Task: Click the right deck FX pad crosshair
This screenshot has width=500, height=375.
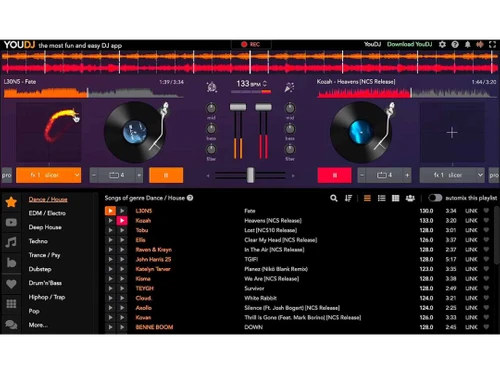Action: pyautogui.click(x=452, y=133)
